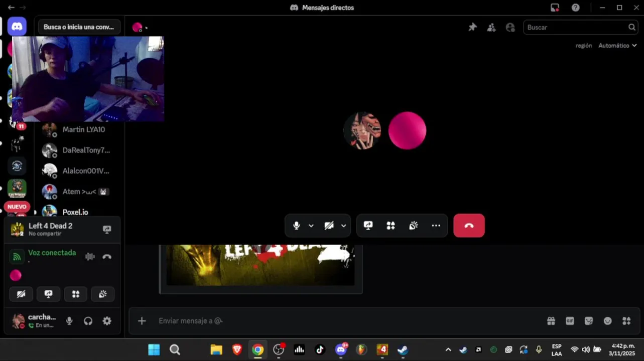Click the Voz conectada label
This screenshot has height=361, width=644.
point(52,253)
